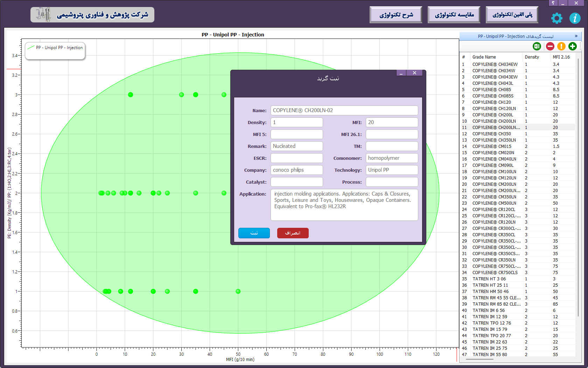This screenshot has height=368, width=588.
Task: Select row TATREN IM 55 80
Action: [x=517, y=355]
